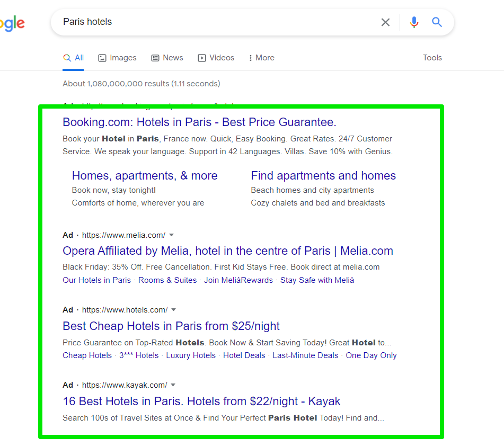Open 'Our Hotels in Paris' sitelink
Image resolution: width=504 pixels, height=446 pixels.
[x=97, y=280]
